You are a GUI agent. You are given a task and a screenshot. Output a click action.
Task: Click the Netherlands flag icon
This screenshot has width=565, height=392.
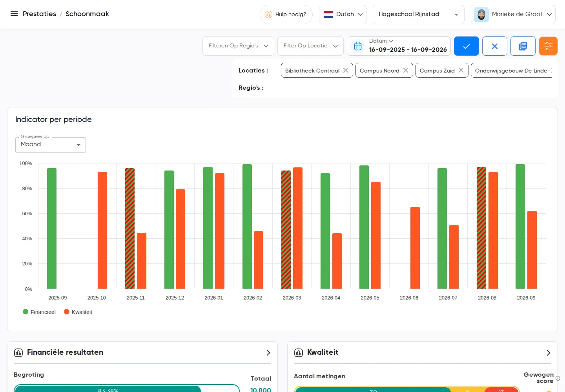tap(328, 15)
